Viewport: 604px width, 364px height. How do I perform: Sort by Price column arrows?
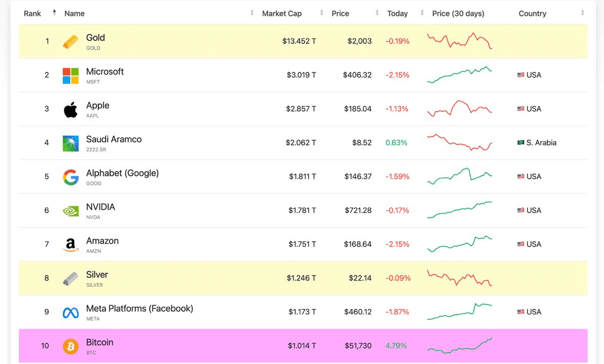[x=377, y=13]
